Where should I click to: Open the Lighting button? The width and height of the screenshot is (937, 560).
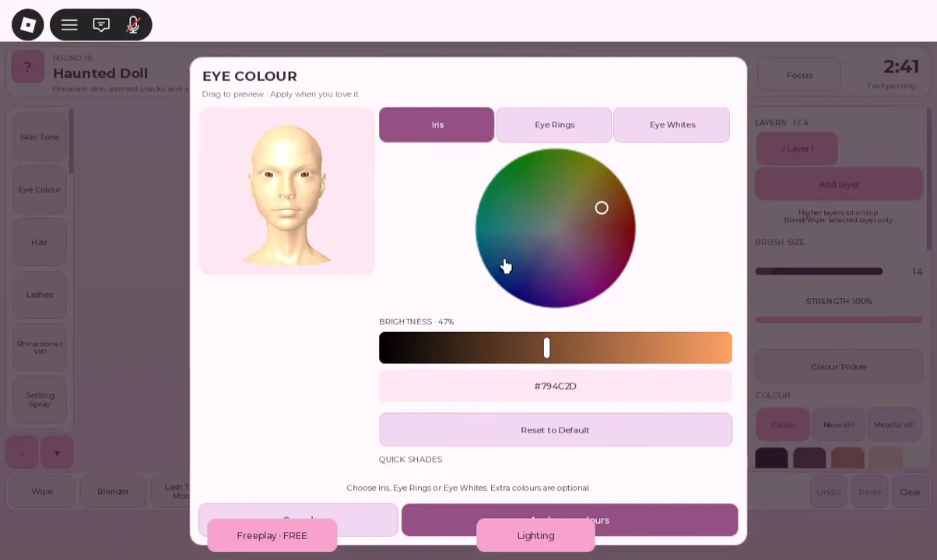(535, 535)
